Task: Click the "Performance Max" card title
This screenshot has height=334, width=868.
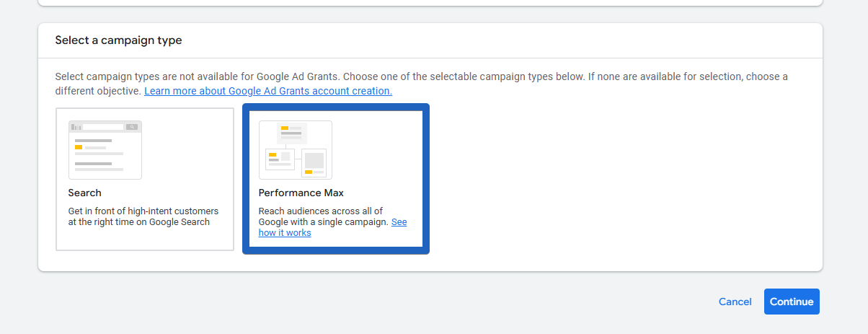Action: click(301, 193)
